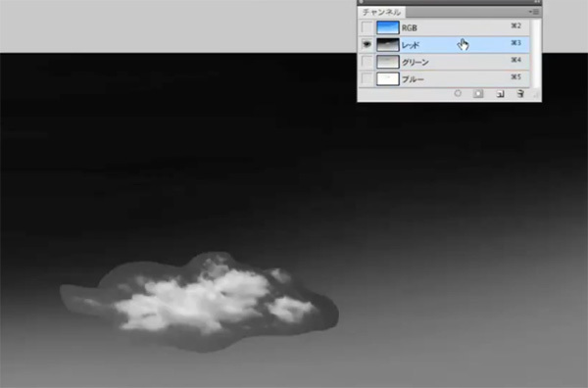Collapse the panel with double-arrow icon
Viewport: 588px width, 388px height.
pyautogui.click(x=537, y=2)
